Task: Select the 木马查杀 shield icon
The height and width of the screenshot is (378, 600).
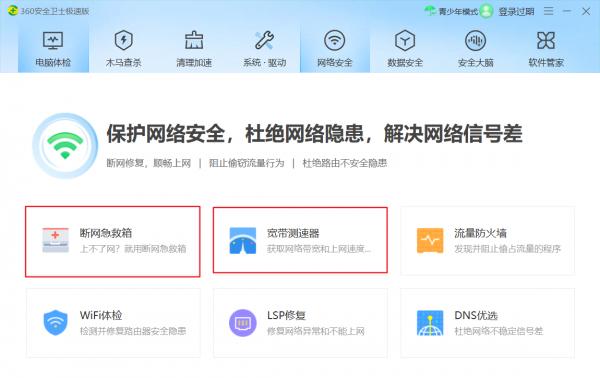Action: point(124,40)
